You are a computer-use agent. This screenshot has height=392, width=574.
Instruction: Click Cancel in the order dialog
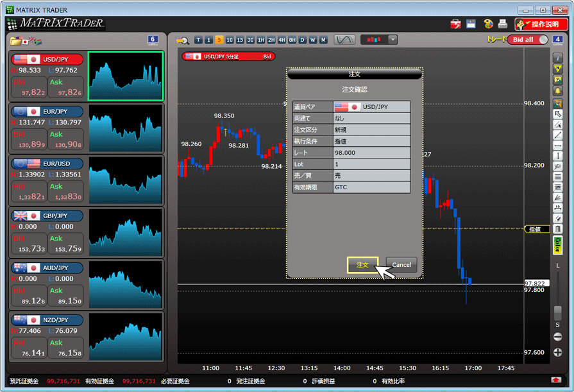tap(401, 265)
